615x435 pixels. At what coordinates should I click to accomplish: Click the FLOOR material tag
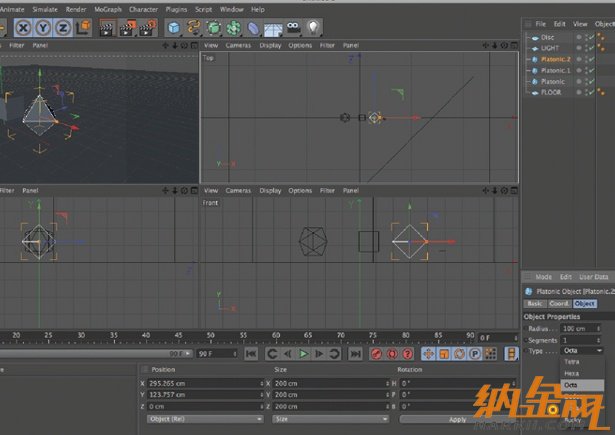point(600,93)
